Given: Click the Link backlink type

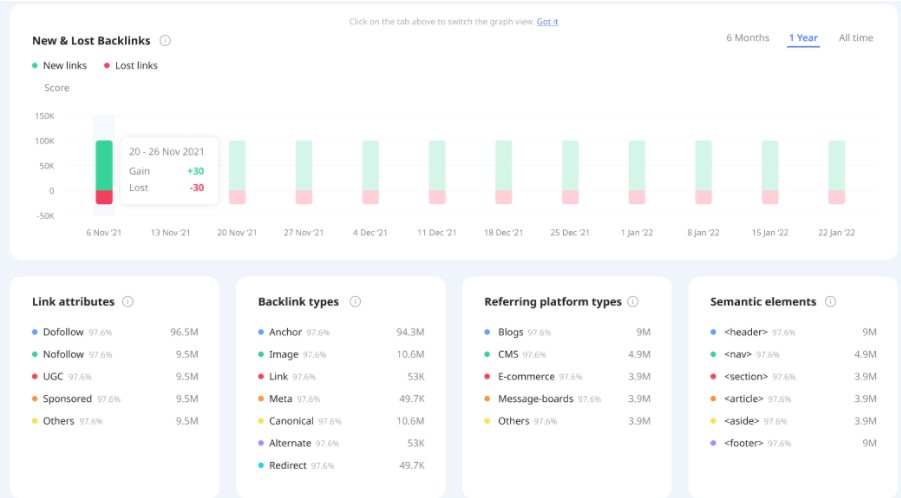Looking at the screenshot, I should [341, 377].
